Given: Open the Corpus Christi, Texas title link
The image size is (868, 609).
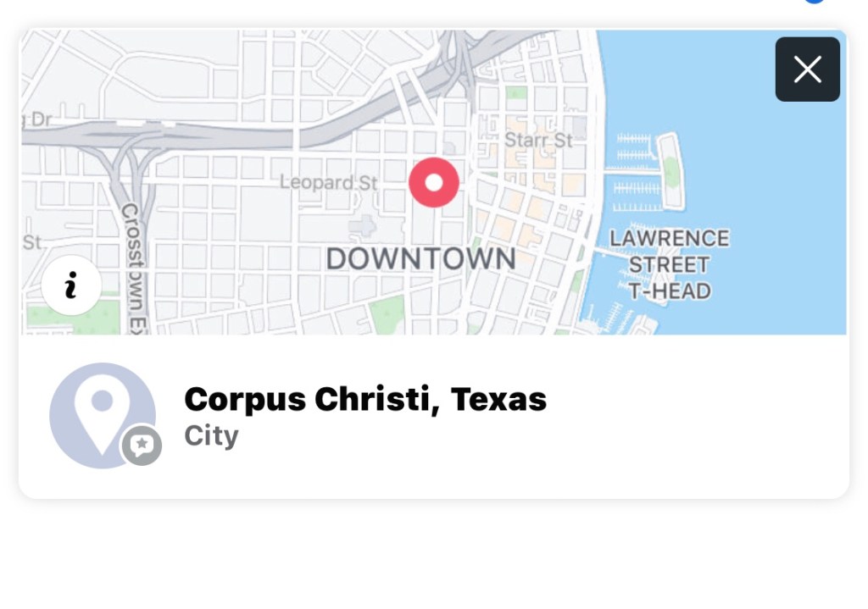Looking at the screenshot, I should tap(365, 399).
